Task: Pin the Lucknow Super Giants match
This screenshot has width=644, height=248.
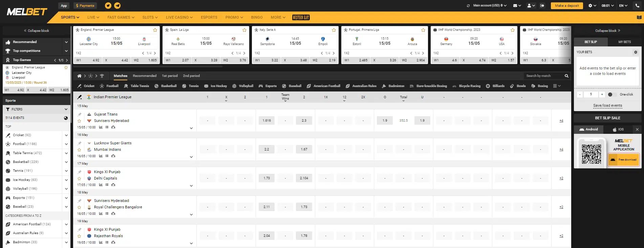Action: coord(80,143)
